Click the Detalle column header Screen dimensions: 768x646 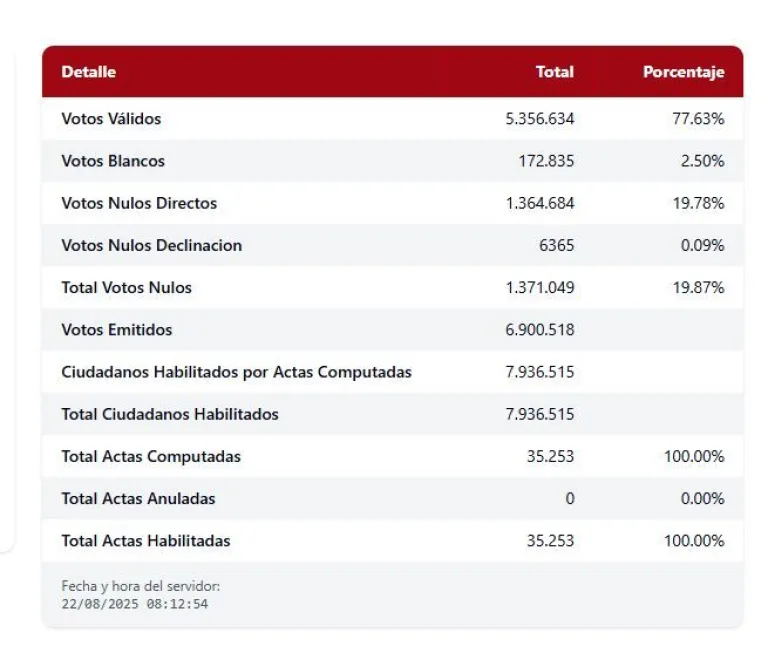[89, 72]
